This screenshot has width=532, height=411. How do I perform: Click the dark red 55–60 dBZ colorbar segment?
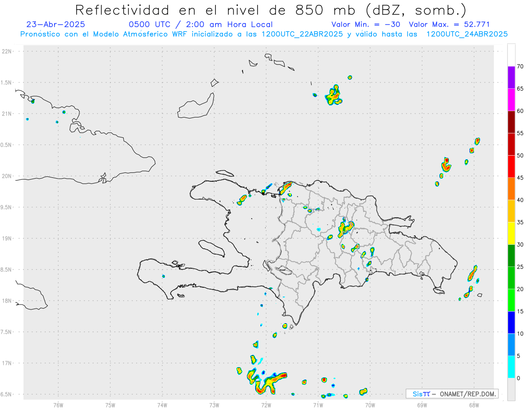pos(511,122)
